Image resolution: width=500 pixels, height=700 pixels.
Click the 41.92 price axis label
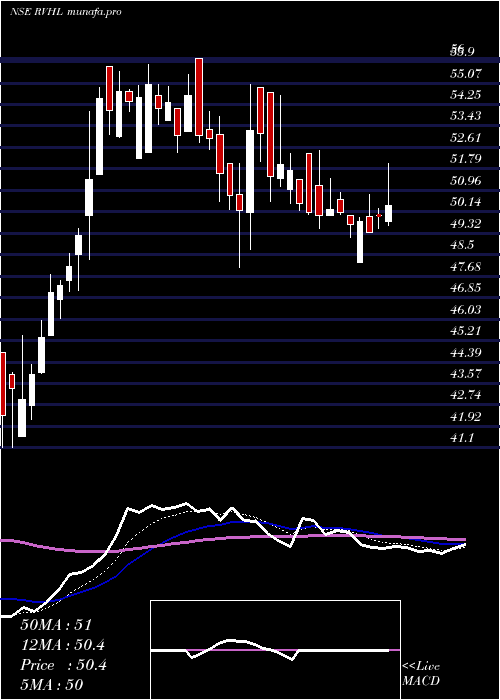tap(467, 417)
